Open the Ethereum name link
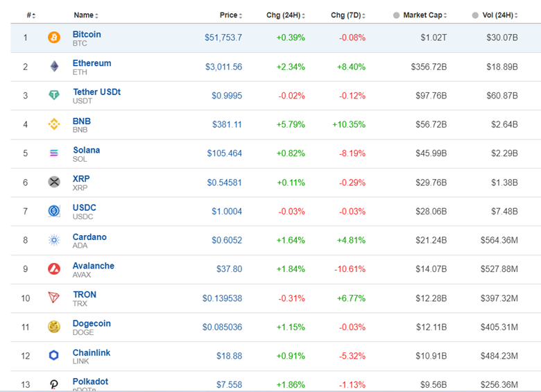Viewport: 541px width, 392px height. click(x=92, y=63)
